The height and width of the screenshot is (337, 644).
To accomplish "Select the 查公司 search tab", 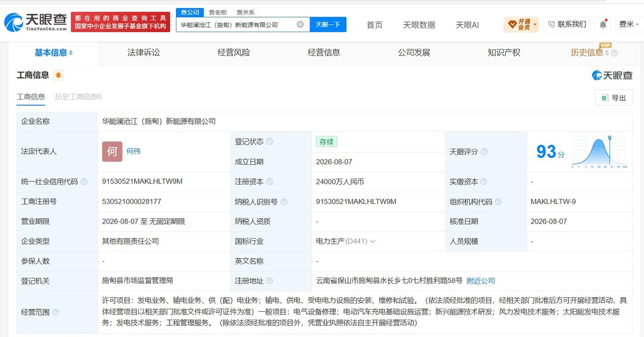I will pos(190,12).
